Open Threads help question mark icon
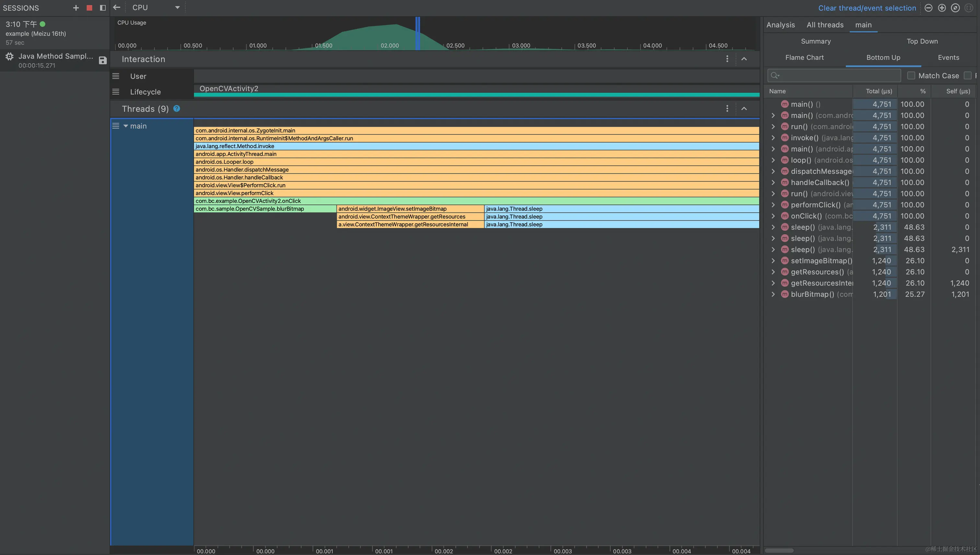 point(177,109)
